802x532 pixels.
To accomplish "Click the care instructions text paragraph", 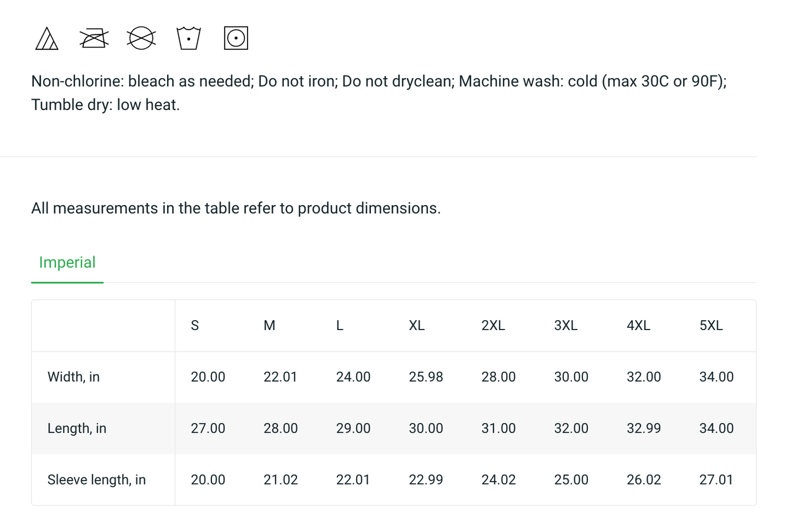I will pos(379,93).
